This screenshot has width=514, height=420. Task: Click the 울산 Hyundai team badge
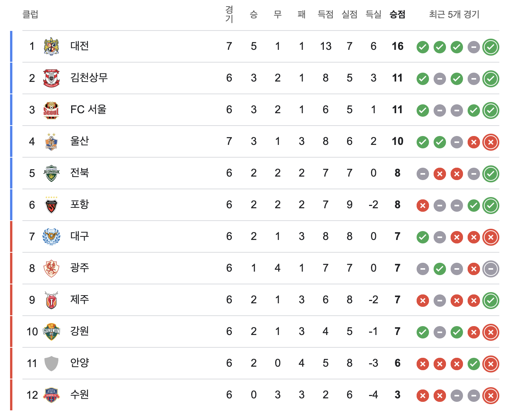[x=51, y=142]
